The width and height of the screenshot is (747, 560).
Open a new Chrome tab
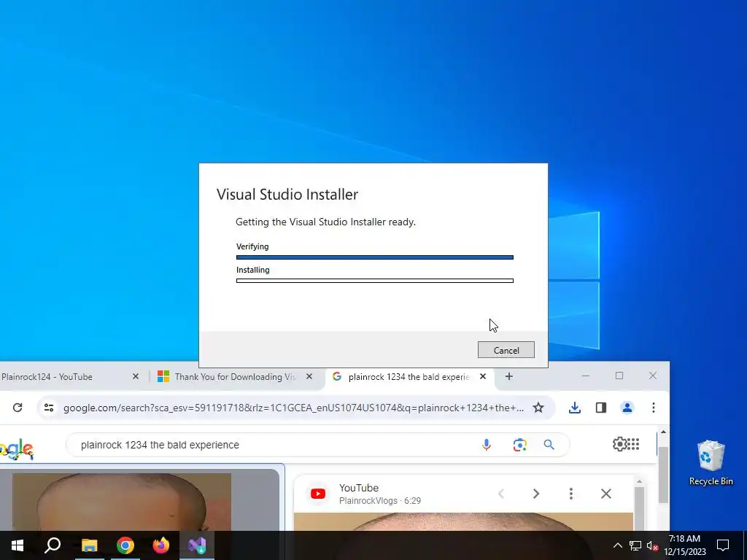508,377
